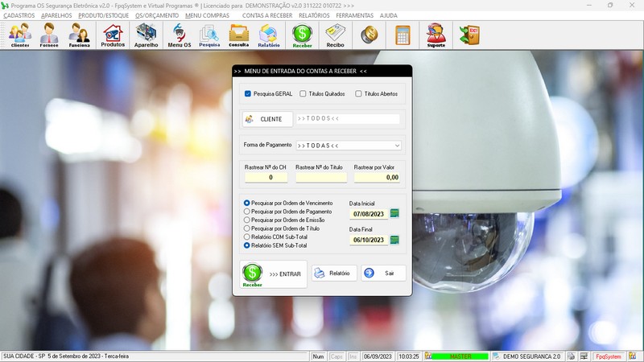The width and height of the screenshot is (644, 362).
Task: Click the status bar monitor icon
Action: [584, 356]
